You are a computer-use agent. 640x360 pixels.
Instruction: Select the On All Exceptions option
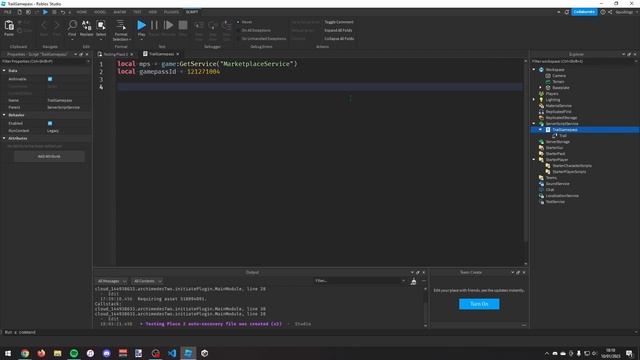click(256, 30)
